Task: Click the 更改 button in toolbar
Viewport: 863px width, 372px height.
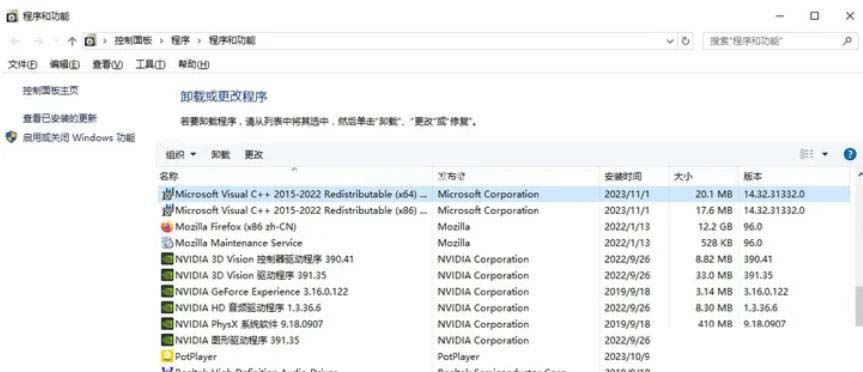Action: [x=254, y=155]
